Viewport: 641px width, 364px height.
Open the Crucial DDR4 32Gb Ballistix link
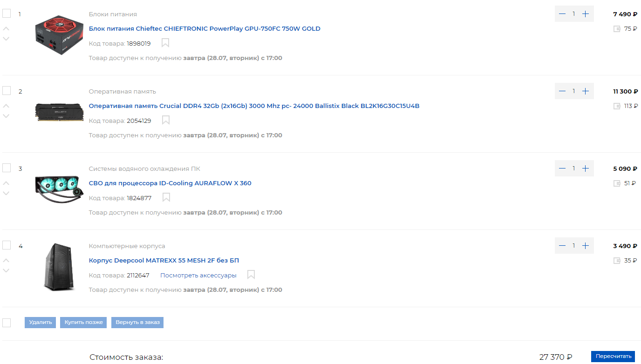point(254,106)
